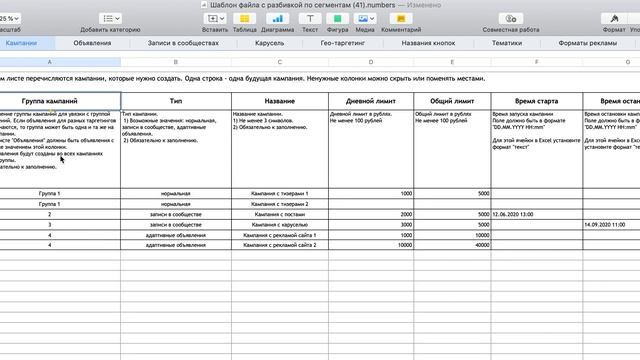This screenshot has width=640, height=360.
Task: Click the instruction text above the table
Action: pyautogui.click(x=242, y=78)
